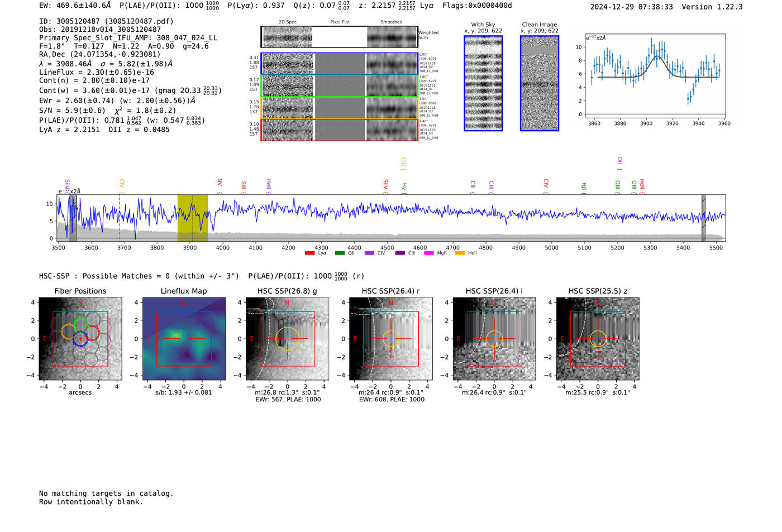
Task: Click the Primary Spec_Slot_IFU_AMP line
Action: (128, 38)
